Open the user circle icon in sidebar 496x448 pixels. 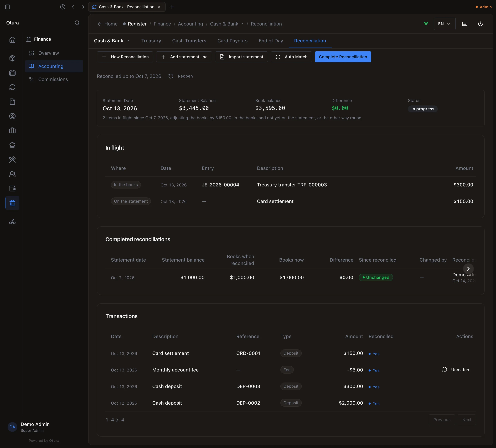(x=12, y=116)
